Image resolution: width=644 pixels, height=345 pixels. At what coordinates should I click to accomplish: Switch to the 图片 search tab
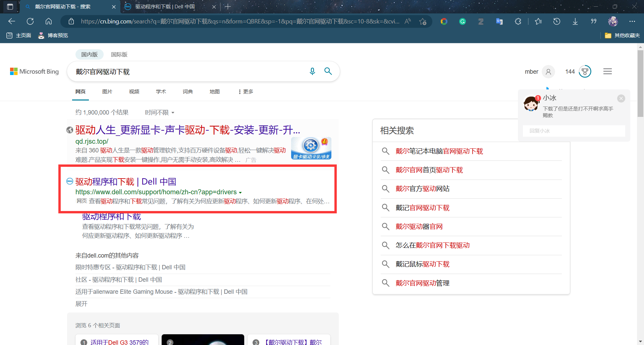(x=107, y=92)
